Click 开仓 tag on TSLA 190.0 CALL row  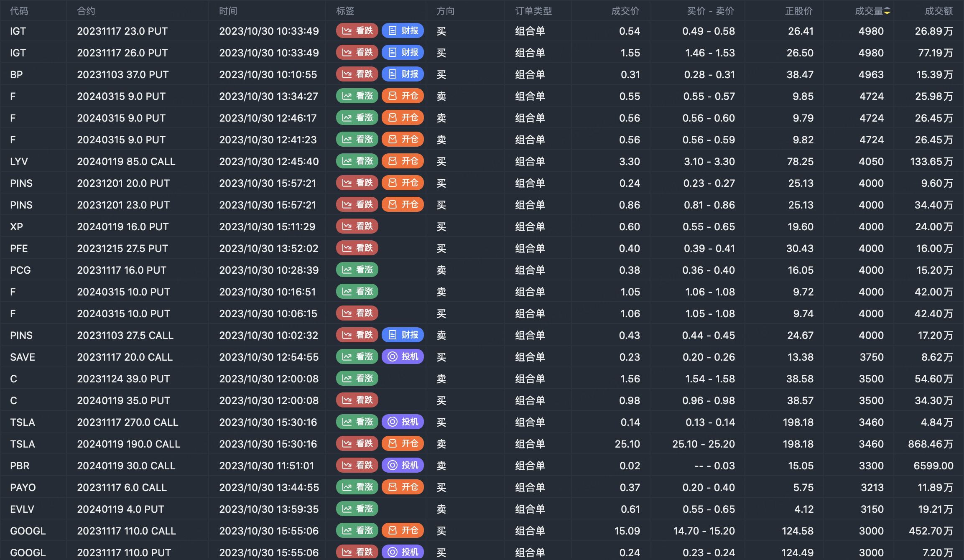point(403,443)
